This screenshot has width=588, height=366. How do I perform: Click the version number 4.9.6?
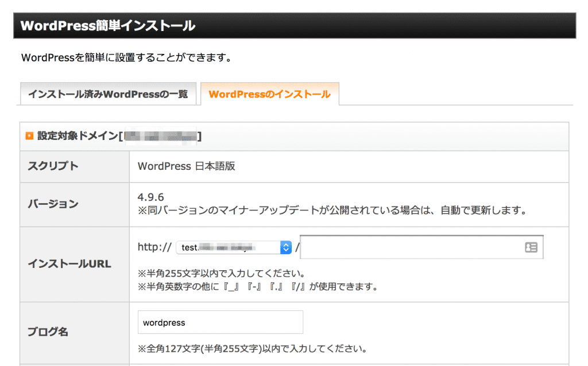tap(151, 197)
